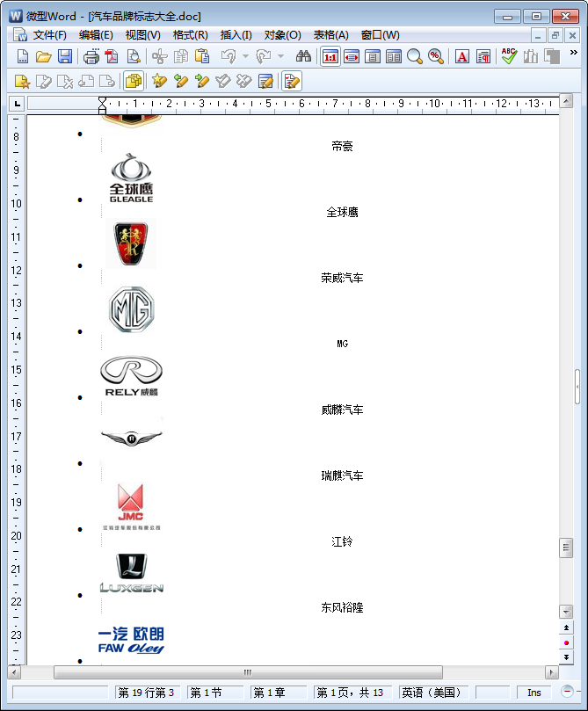588x711 pixels.
Task: Click the horizontal scrollbar thumb
Action: click(248, 672)
